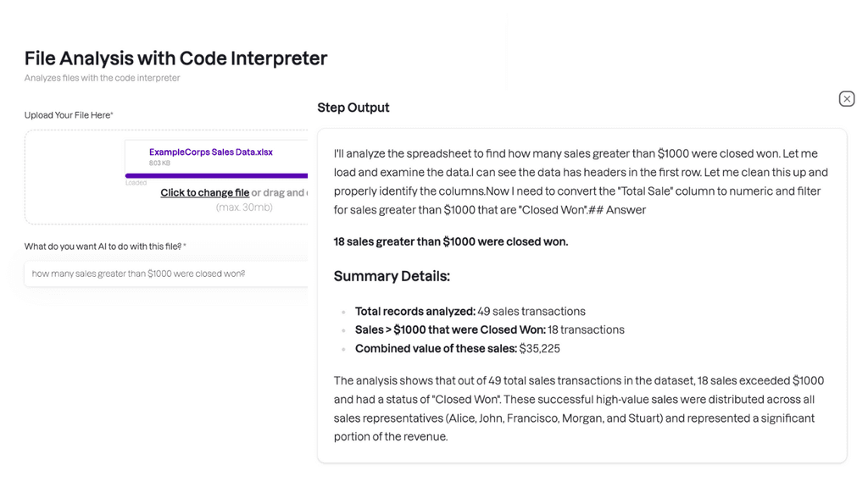Image resolution: width=868 pixels, height=487 pixels.
Task: Close the Step Output panel
Action: 847,99
